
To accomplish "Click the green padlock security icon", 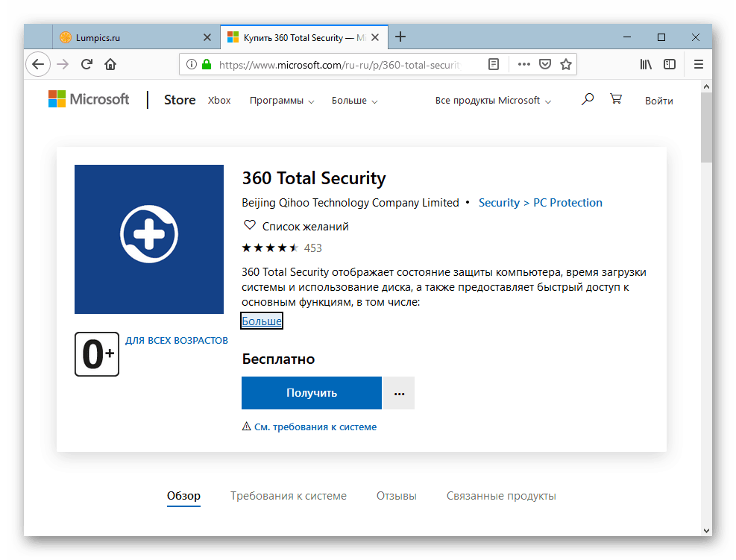I will [x=207, y=64].
